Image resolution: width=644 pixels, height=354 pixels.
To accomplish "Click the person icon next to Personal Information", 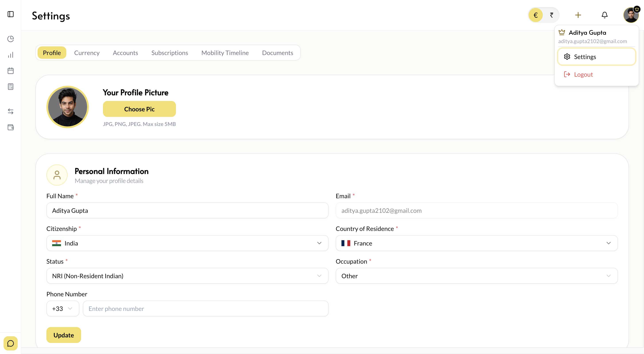I will pos(57,175).
